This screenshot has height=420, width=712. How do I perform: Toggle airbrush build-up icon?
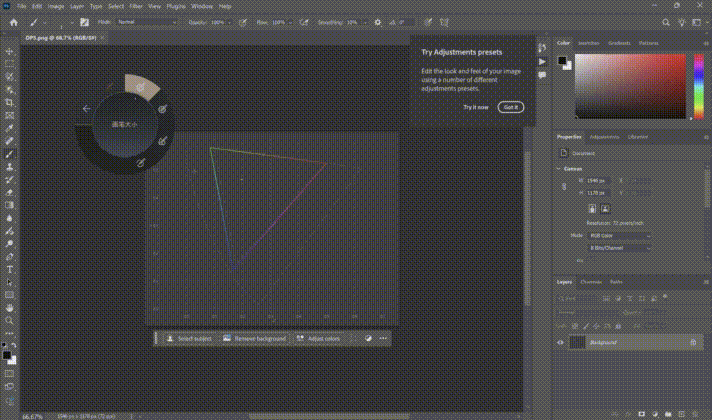[304, 22]
